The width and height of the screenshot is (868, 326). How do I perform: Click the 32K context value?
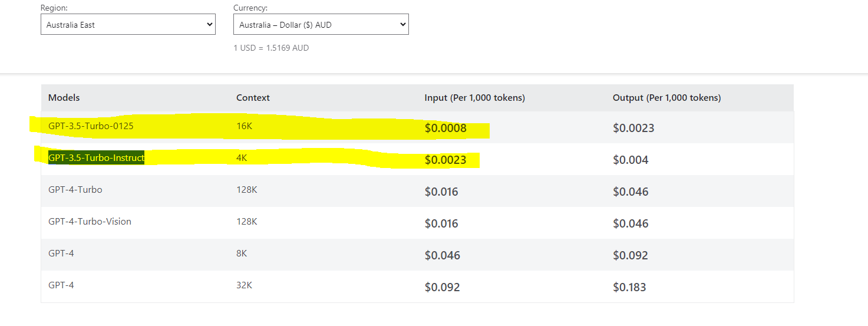tap(244, 285)
